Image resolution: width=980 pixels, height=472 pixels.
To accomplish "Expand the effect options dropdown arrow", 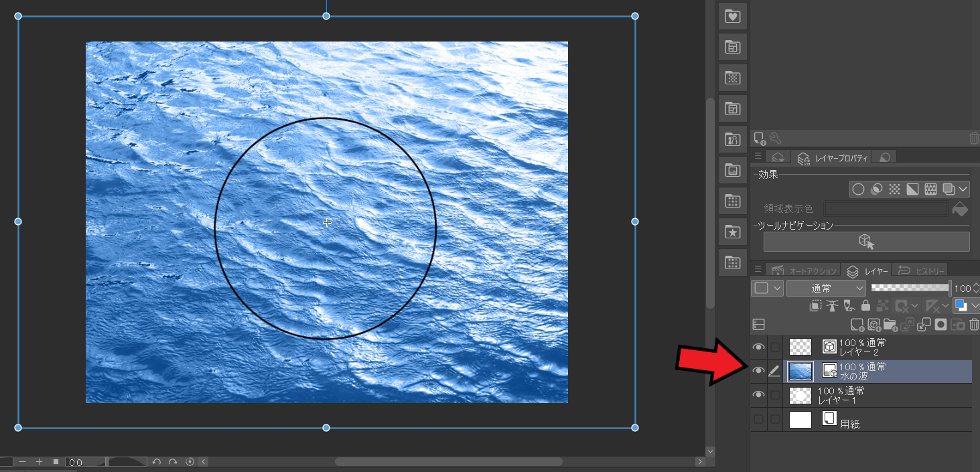I will point(963,189).
